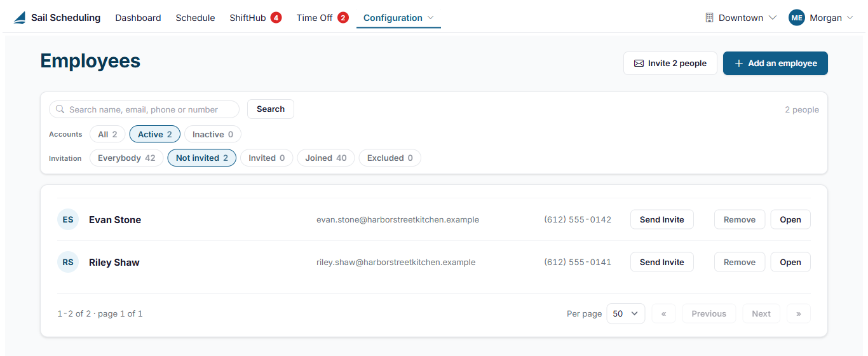Click the name Riley Shaw
Screen dimensions: 868x356
point(114,263)
